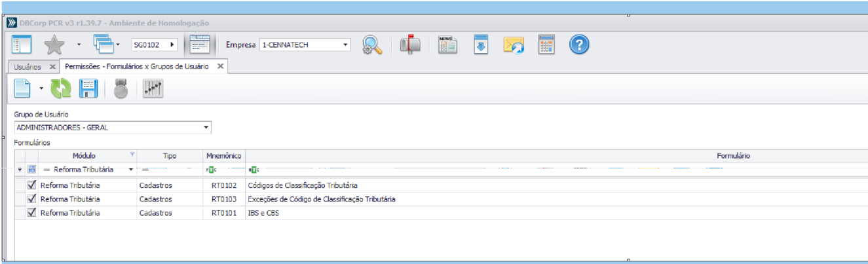Open the calculator icon
The image size is (868, 264).
[x=546, y=45]
